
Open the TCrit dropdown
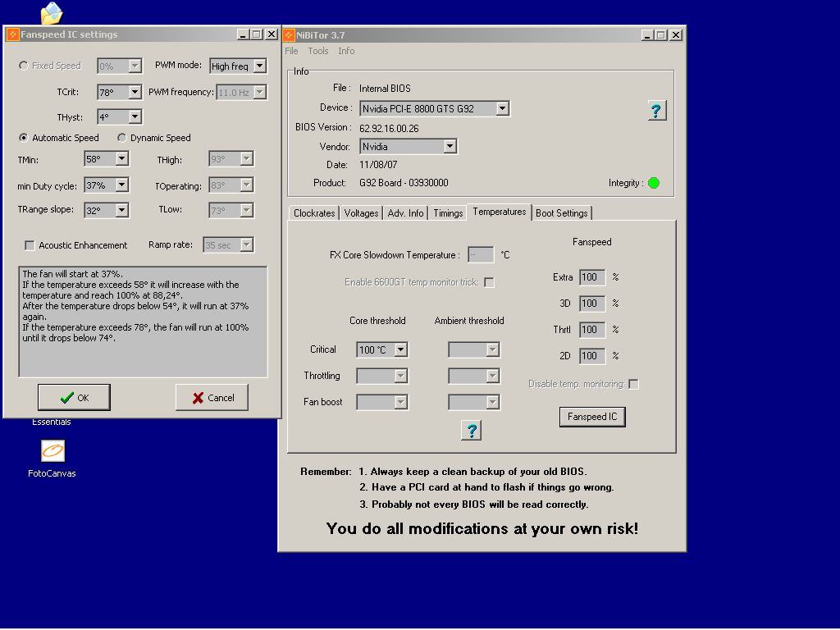(135, 92)
